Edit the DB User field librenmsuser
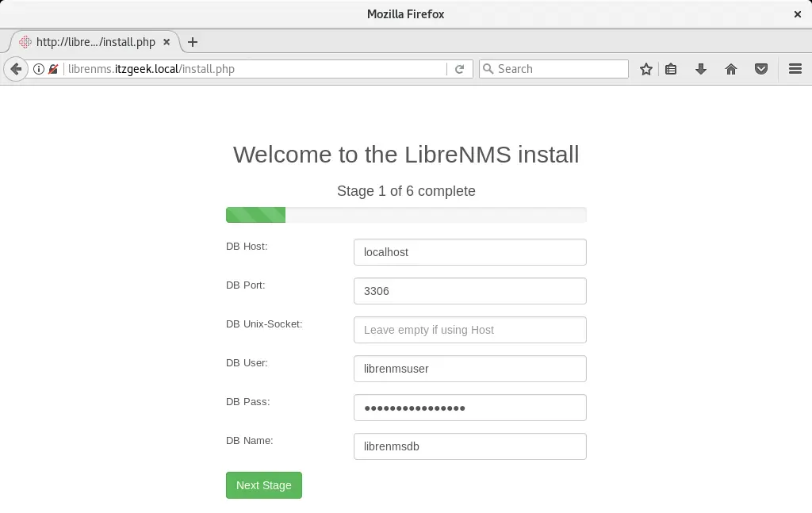 pyautogui.click(x=469, y=369)
